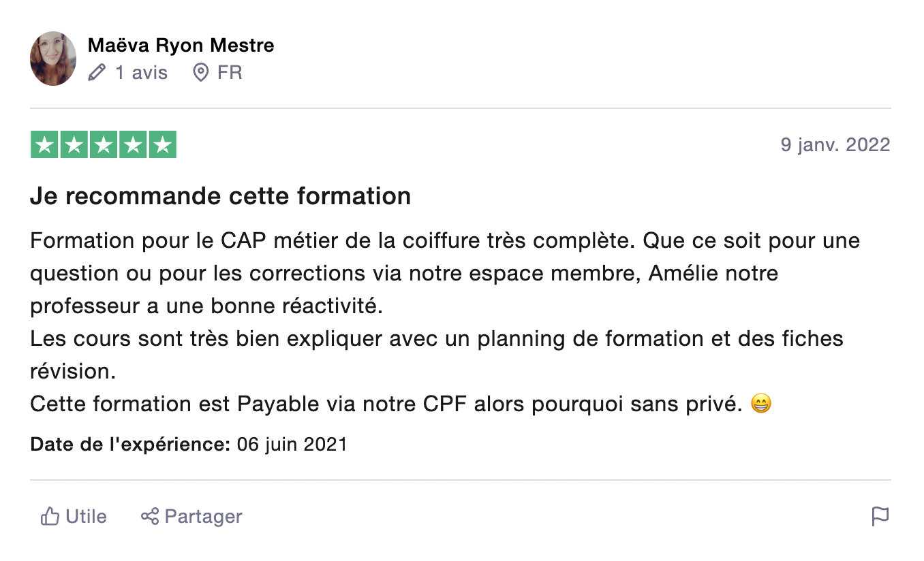Click the FR country label
This screenshot has width=924, height=561.
[230, 72]
